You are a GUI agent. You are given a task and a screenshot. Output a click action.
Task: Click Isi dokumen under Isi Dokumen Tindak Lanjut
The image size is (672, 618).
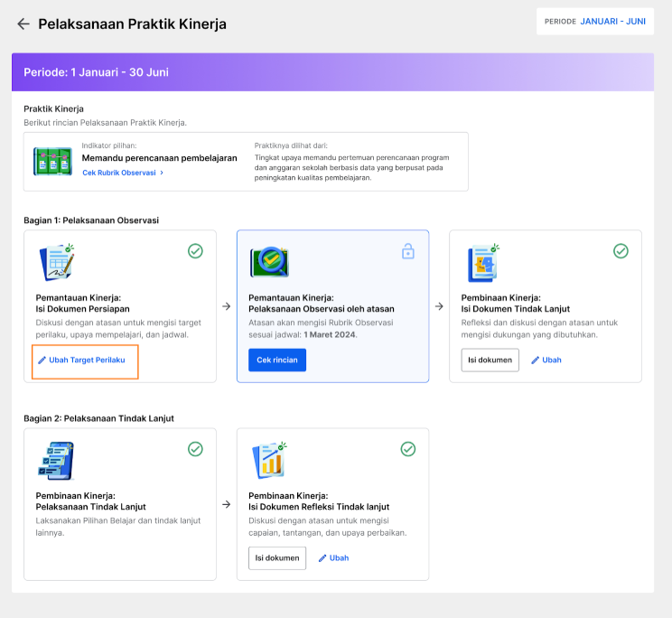pos(490,360)
